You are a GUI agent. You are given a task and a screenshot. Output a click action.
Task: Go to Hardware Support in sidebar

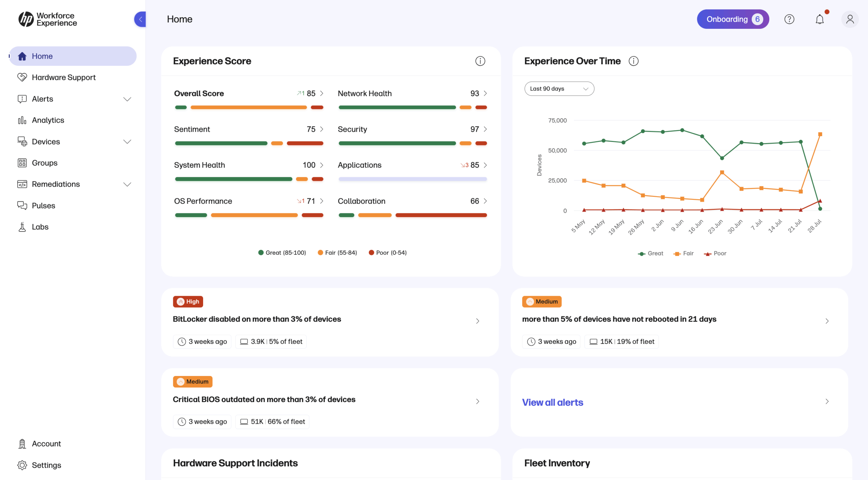point(64,77)
